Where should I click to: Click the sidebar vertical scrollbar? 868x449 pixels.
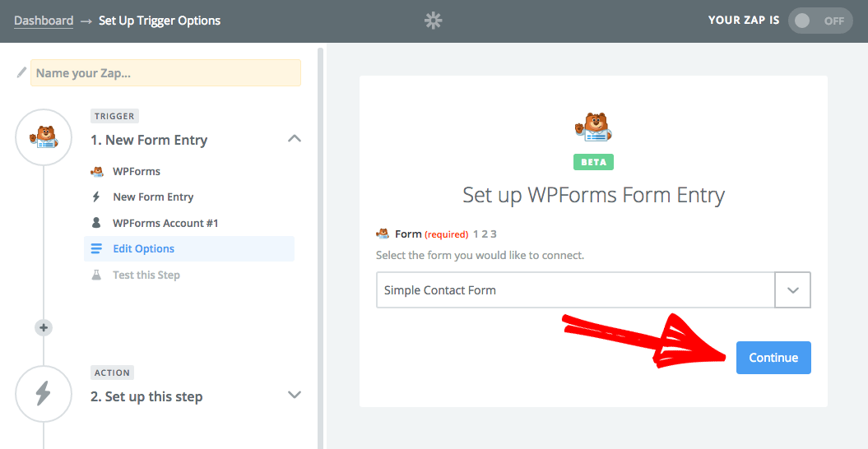click(320, 248)
